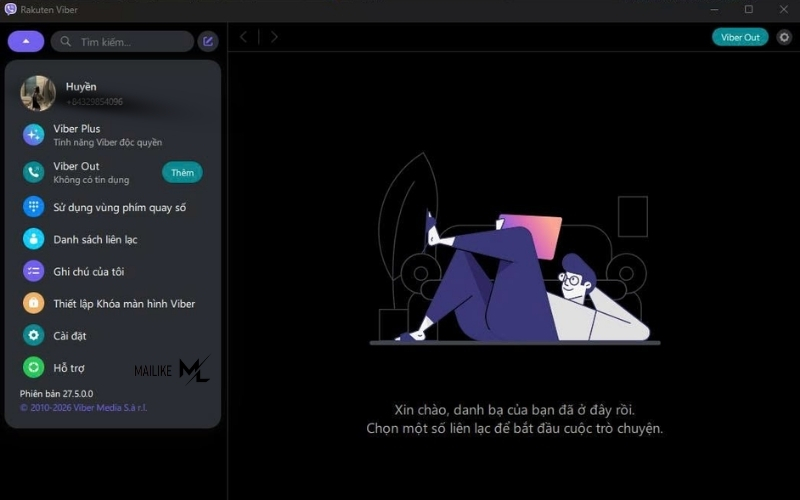Open Huyền profile avatar
Image resolution: width=800 pixels, height=500 pixels.
click(x=38, y=93)
